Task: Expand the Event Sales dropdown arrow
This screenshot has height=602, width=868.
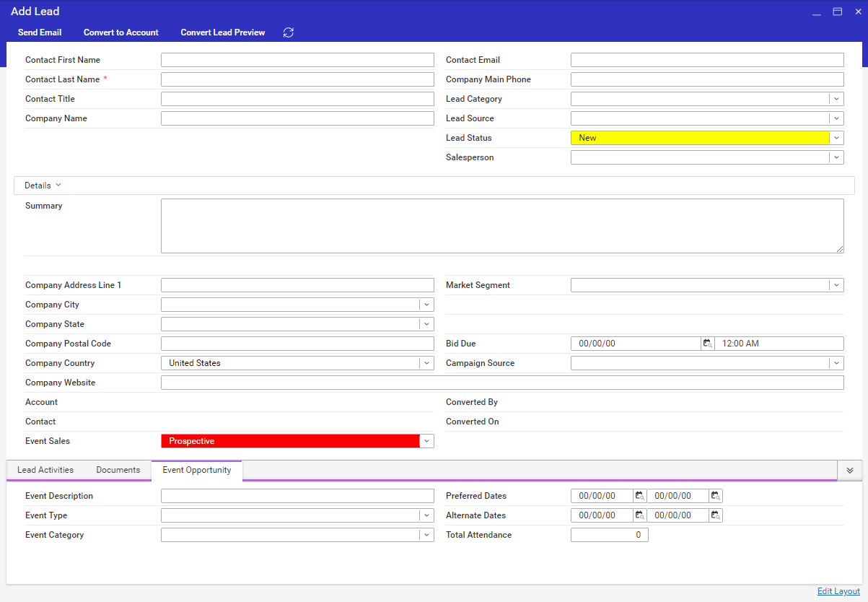Action: pyautogui.click(x=426, y=441)
